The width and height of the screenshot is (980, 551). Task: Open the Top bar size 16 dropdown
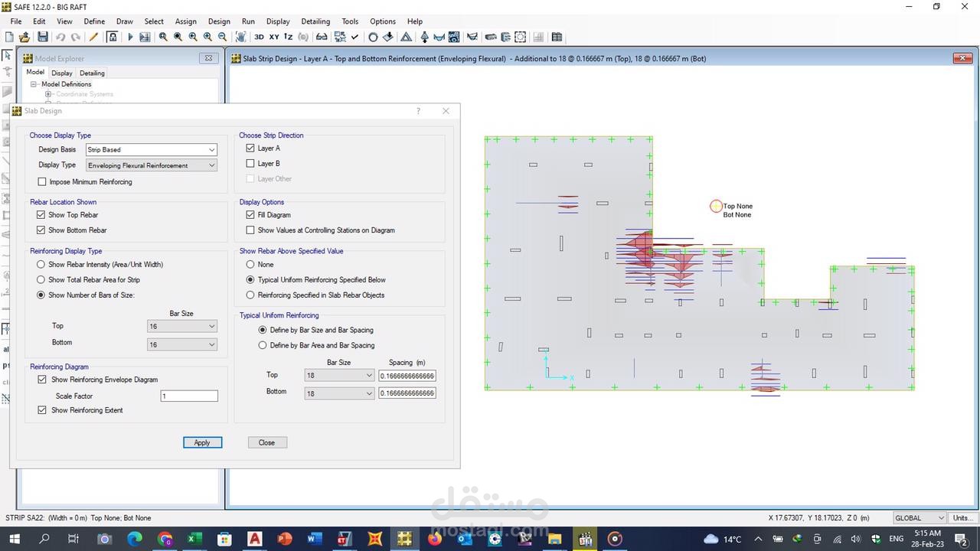182,326
